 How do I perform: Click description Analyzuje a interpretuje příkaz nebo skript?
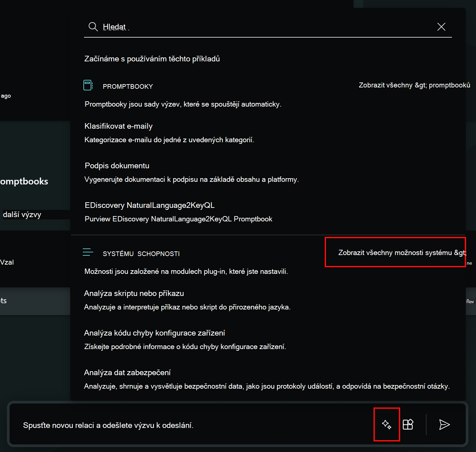tap(187, 307)
